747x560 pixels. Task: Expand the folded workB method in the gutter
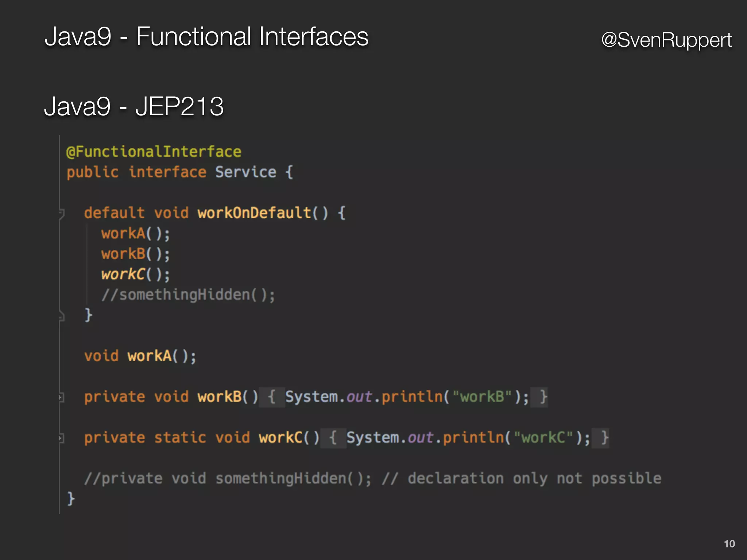pyautogui.click(x=62, y=397)
